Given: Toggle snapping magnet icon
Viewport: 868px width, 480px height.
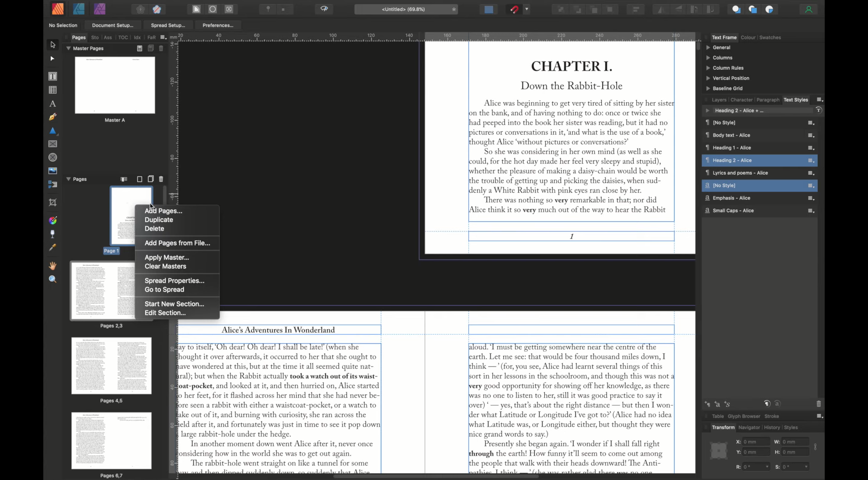Looking at the screenshot, I should coord(514,10).
